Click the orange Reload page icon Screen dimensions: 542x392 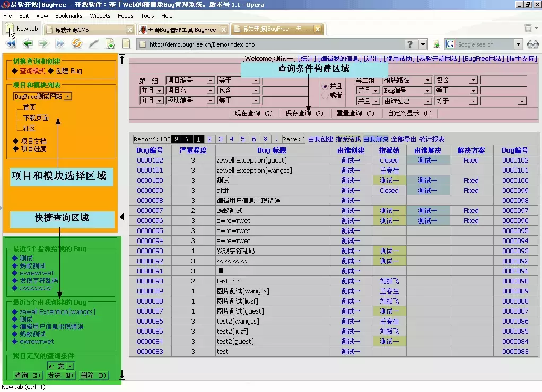tap(76, 44)
